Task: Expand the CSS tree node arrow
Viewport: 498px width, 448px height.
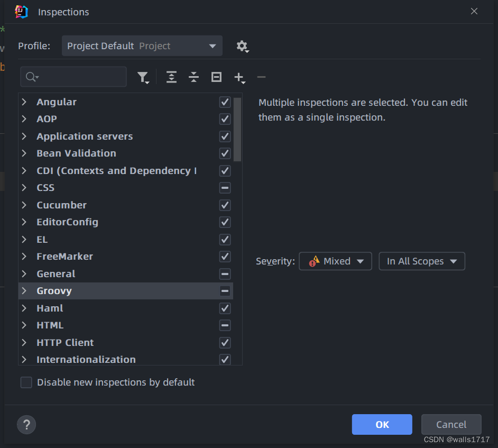Action: pyautogui.click(x=24, y=188)
